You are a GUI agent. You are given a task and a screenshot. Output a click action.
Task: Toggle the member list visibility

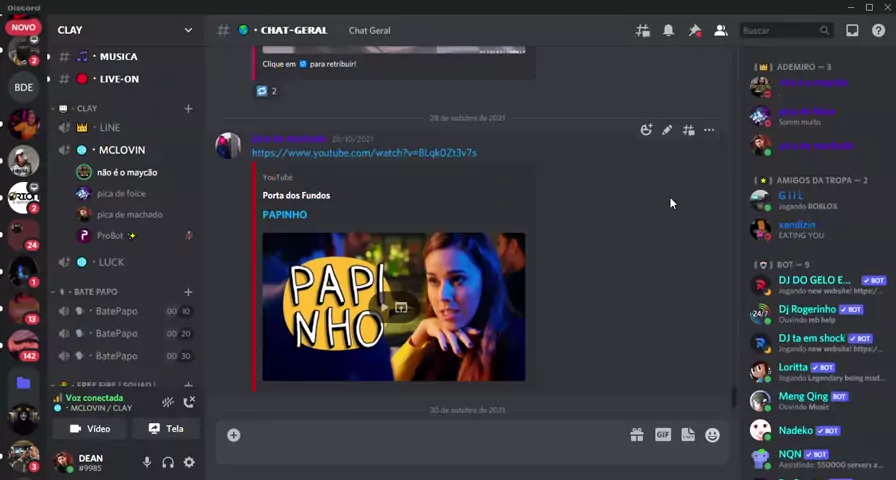click(x=720, y=31)
